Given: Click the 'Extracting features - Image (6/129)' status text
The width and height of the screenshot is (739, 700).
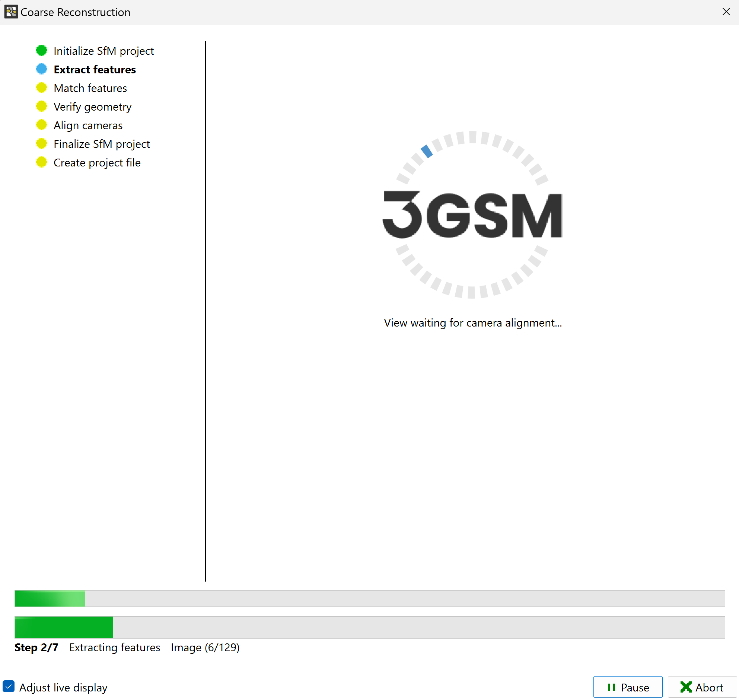Looking at the screenshot, I should click(x=155, y=647).
